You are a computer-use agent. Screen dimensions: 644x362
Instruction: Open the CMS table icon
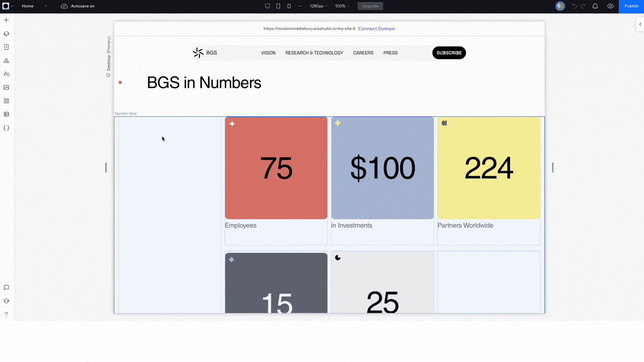6,114
